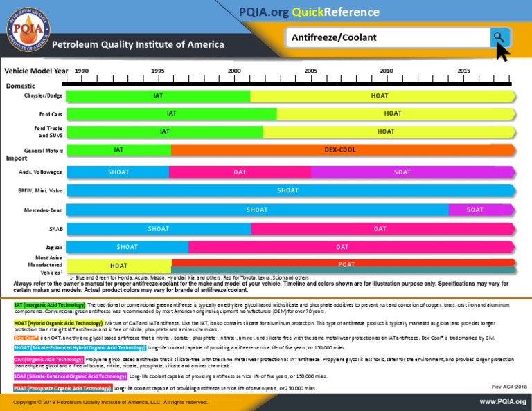Click the SAAB row label
532x411 pixels.
(x=56, y=229)
